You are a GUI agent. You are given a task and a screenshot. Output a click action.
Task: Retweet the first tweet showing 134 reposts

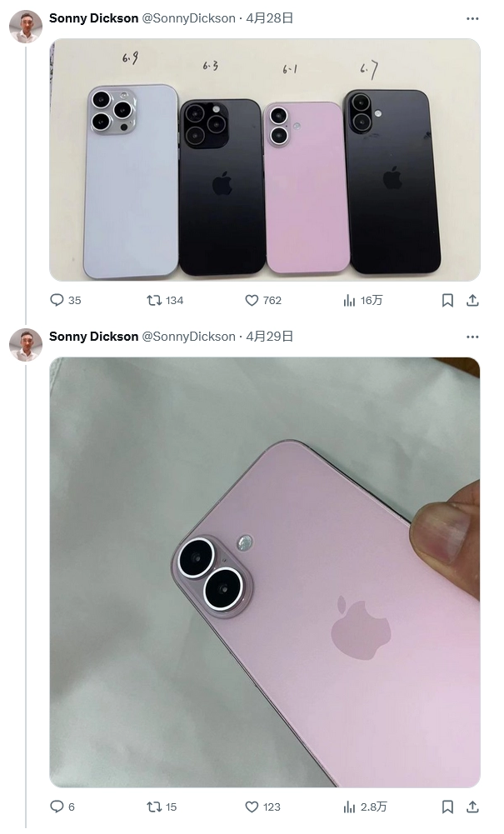pos(153,300)
